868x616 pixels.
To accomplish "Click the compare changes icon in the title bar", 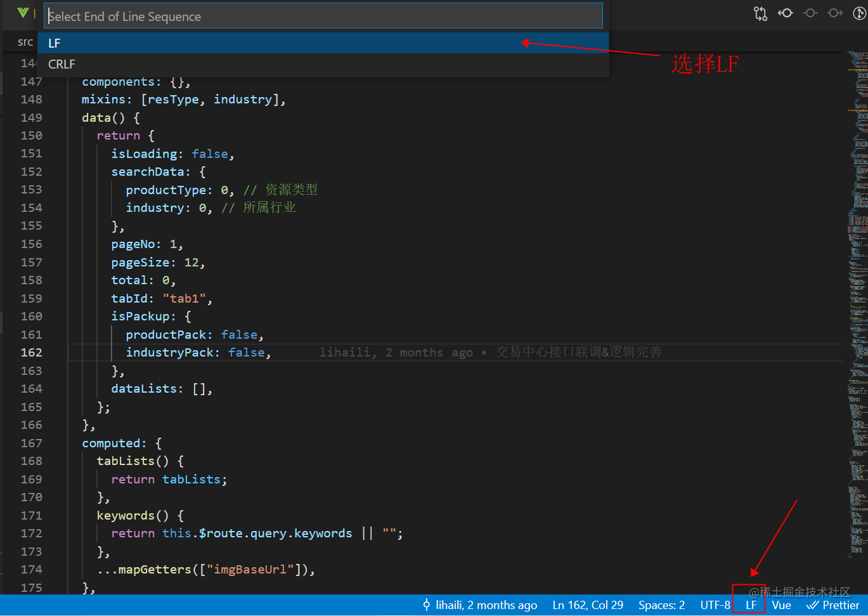I will 760,13.
